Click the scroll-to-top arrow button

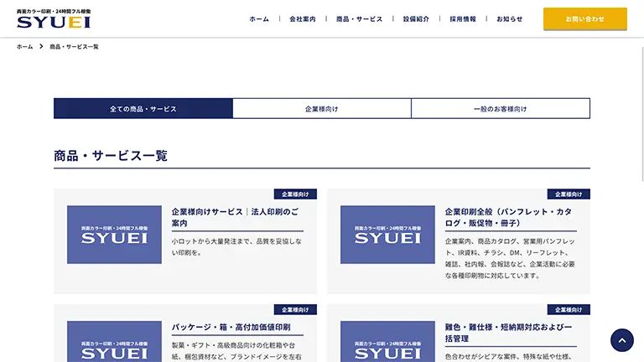pos(622,340)
